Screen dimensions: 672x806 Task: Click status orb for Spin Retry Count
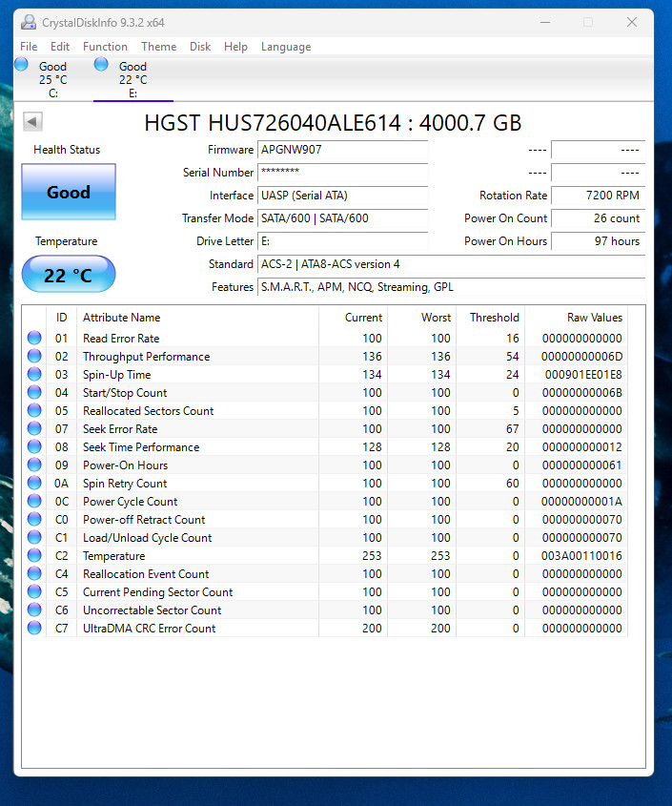tap(34, 483)
